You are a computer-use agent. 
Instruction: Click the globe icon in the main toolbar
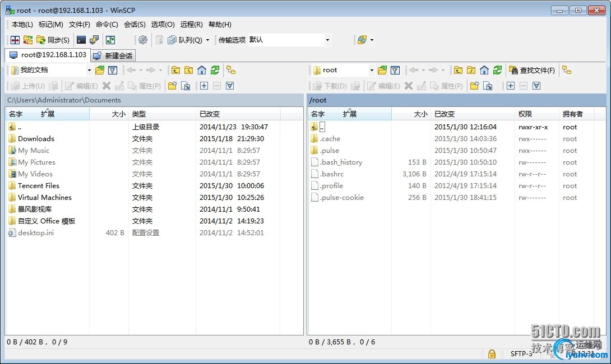(362, 40)
